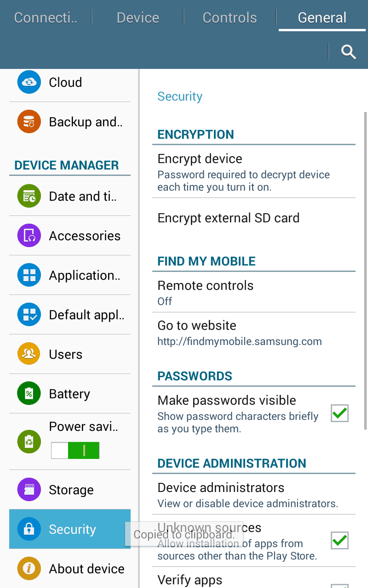The height and width of the screenshot is (588, 368).
Task: Tap the Backup and reset icon
Action: click(x=29, y=122)
